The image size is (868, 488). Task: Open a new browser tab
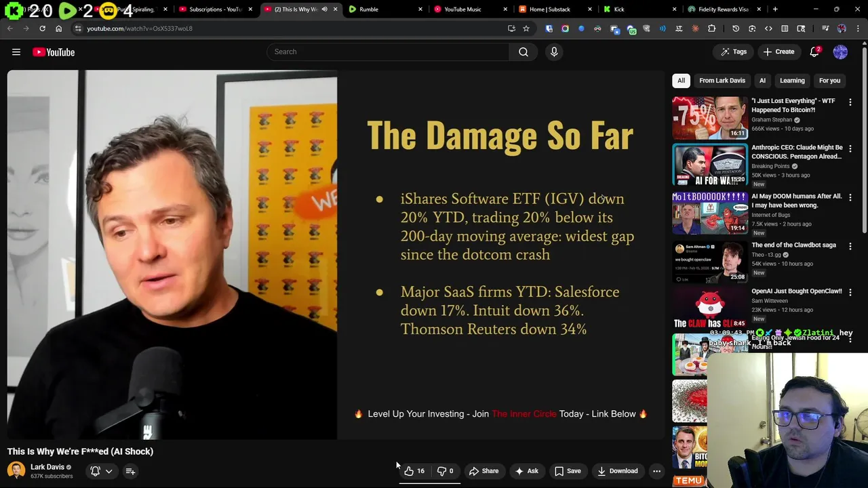click(775, 9)
